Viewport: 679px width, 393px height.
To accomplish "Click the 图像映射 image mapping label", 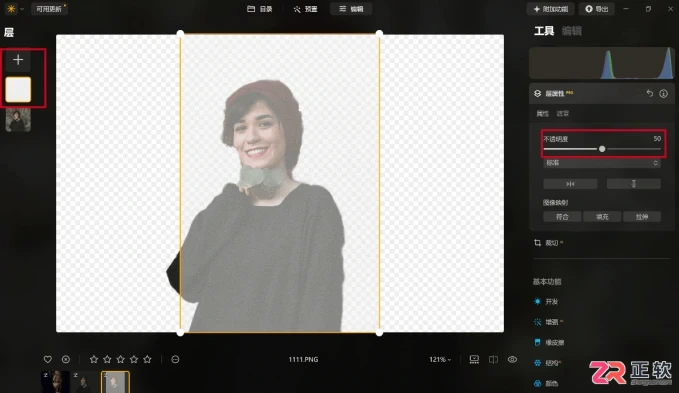I will tap(556, 202).
